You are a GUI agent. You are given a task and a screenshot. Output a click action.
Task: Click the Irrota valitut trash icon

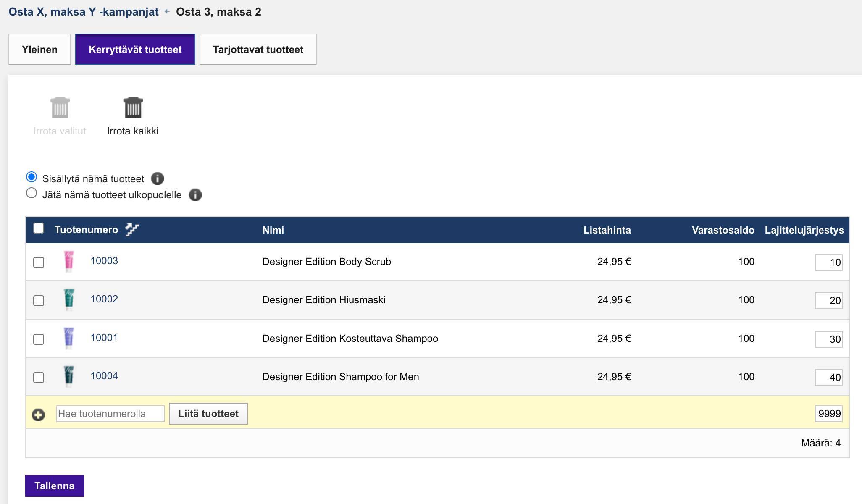[x=60, y=108]
